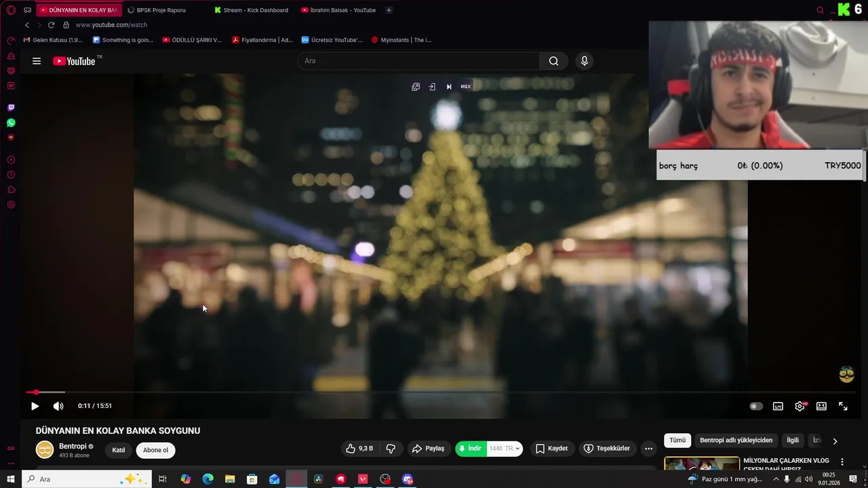Open GX Corner gamepad icon in tab bar

click(27, 10)
